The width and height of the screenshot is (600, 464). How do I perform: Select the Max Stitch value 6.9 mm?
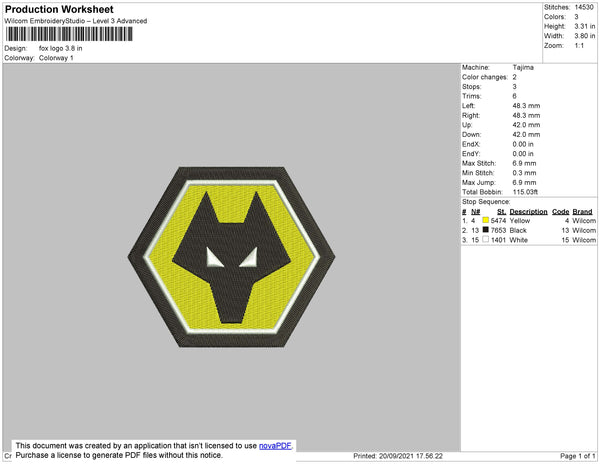coord(524,163)
